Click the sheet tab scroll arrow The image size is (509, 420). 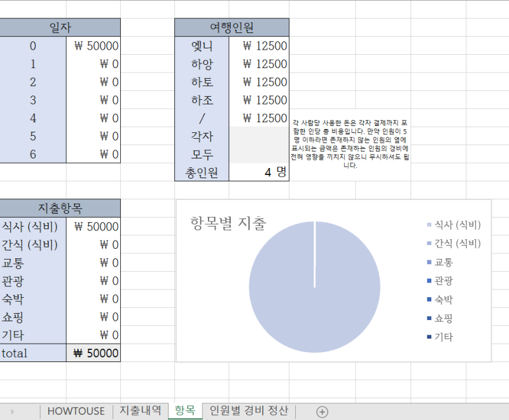pos(13,412)
